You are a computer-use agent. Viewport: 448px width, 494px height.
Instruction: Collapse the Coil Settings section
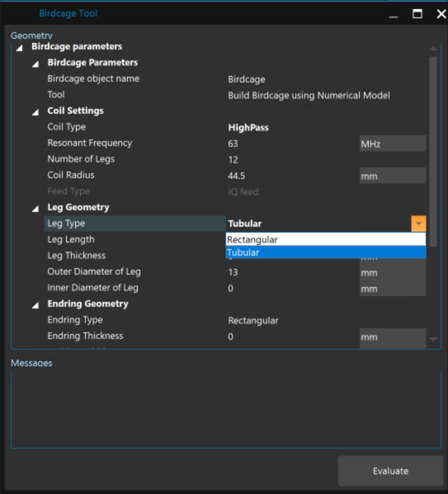(35, 112)
